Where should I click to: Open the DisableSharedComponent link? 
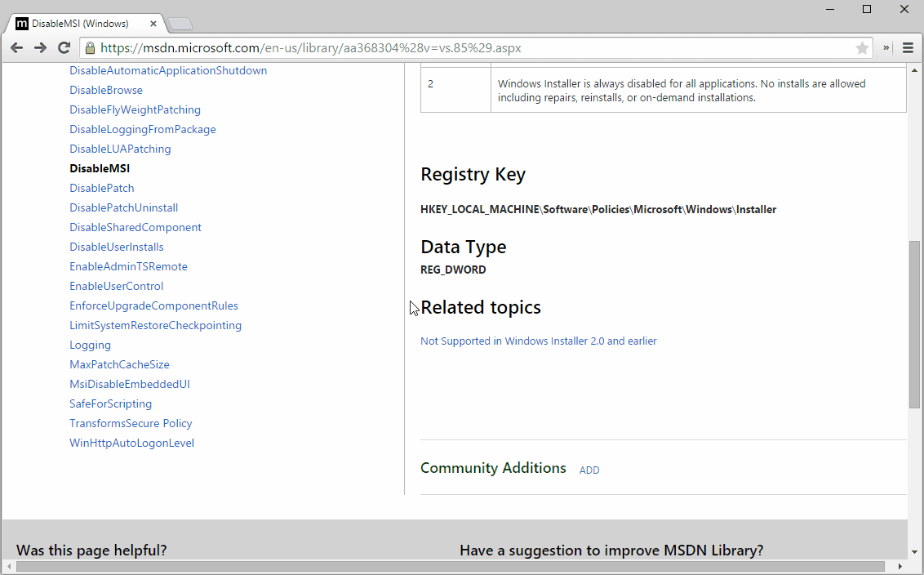tap(135, 227)
